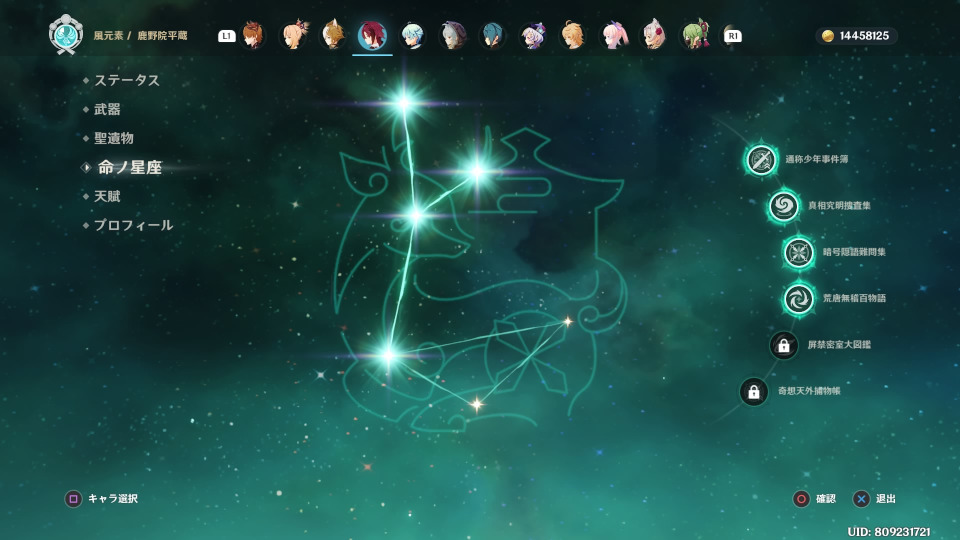The image size is (960, 540).
Task: Click the 真相究明捜査集 label
Action: click(839, 206)
